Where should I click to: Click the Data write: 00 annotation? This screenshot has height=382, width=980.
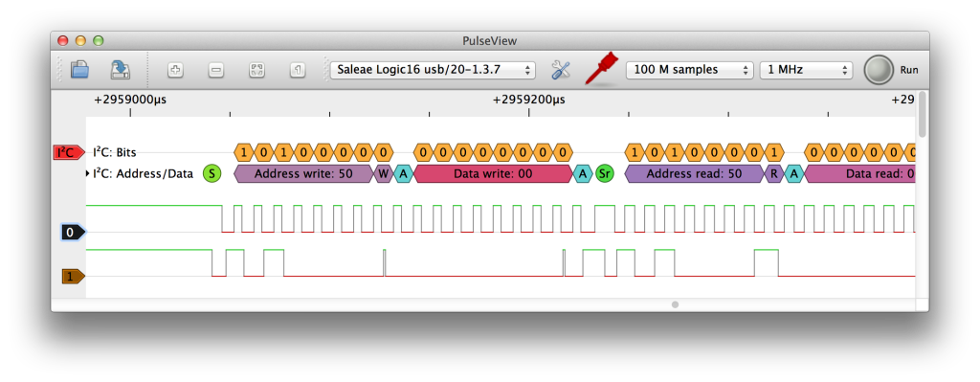click(x=493, y=174)
